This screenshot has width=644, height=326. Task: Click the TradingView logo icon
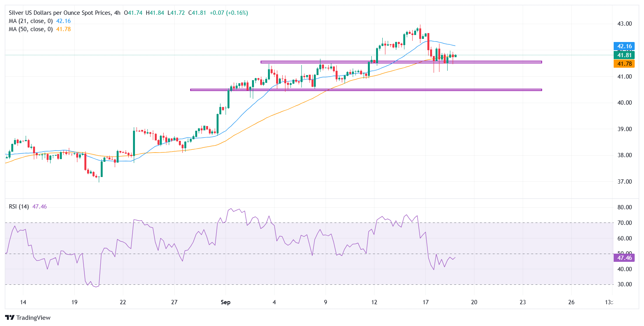10,317
